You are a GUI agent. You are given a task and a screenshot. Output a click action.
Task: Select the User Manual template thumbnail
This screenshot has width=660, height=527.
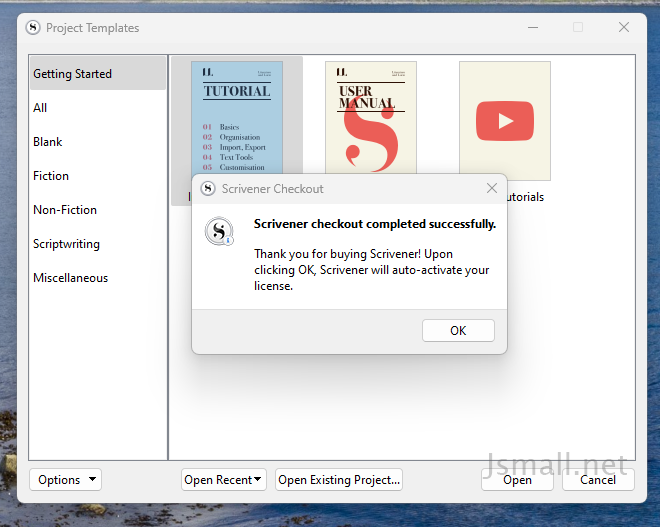[371, 117]
